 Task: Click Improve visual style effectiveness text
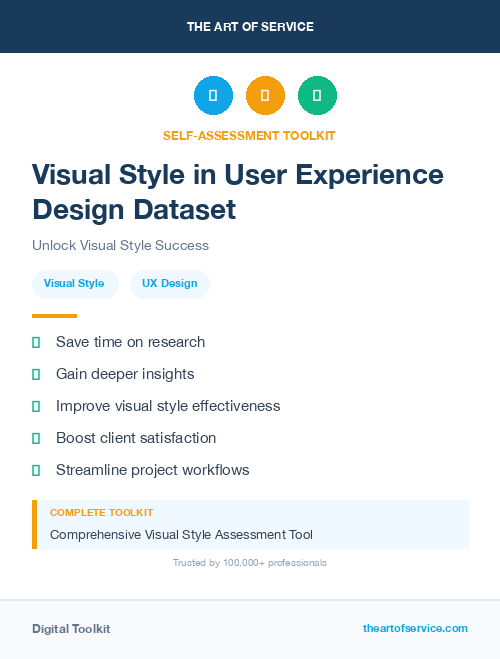click(x=168, y=406)
